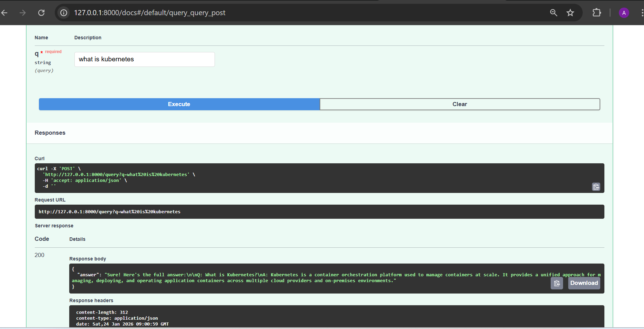Select the 'content-type: application/json' header line
The width and height of the screenshot is (644, 329).
click(117, 318)
